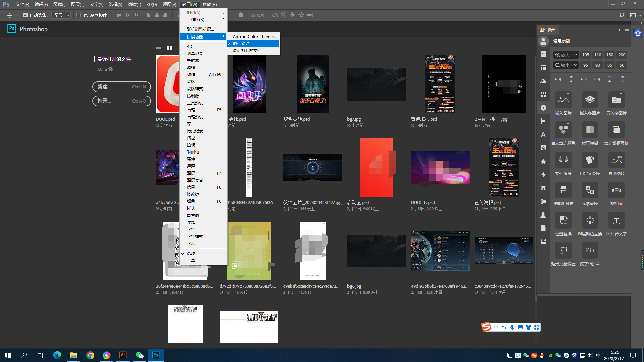Click the 汉字转拼音 Pin icon

tap(590, 251)
